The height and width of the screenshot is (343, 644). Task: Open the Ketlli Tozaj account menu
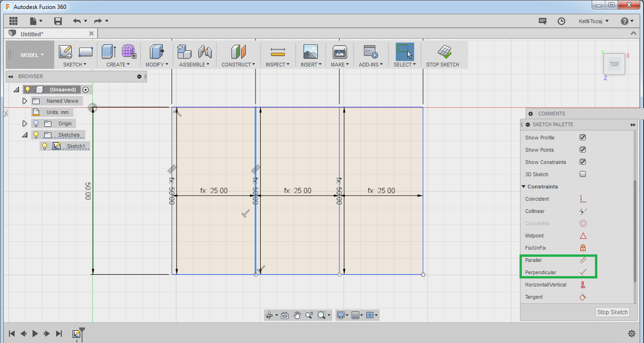(x=594, y=21)
